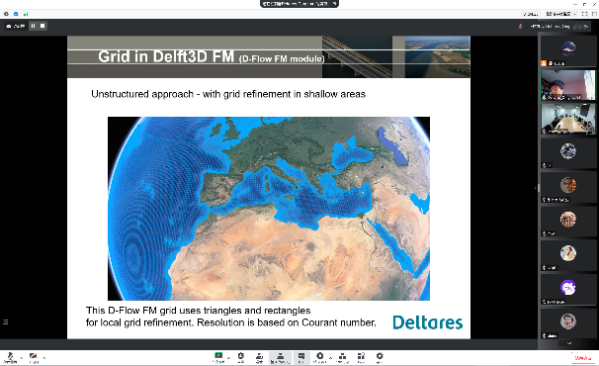Open the security shield icon in toolbar
The image size is (599, 366).
tap(241, 357)
